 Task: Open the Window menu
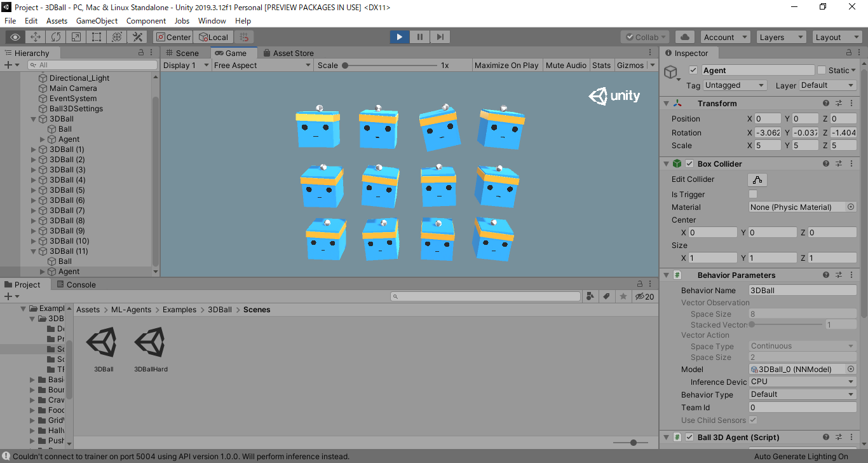(212, 20)
